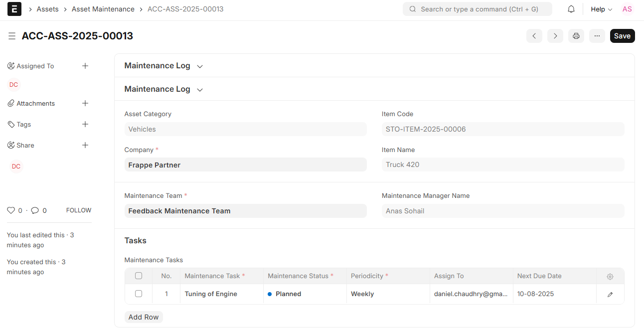Go to previous document arrow

534,36
